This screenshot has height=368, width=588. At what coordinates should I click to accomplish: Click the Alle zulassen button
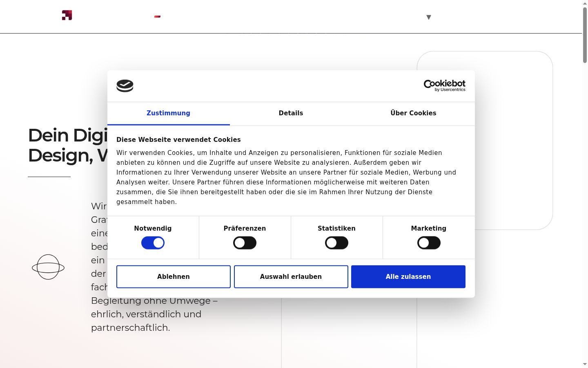coord(408,277)
